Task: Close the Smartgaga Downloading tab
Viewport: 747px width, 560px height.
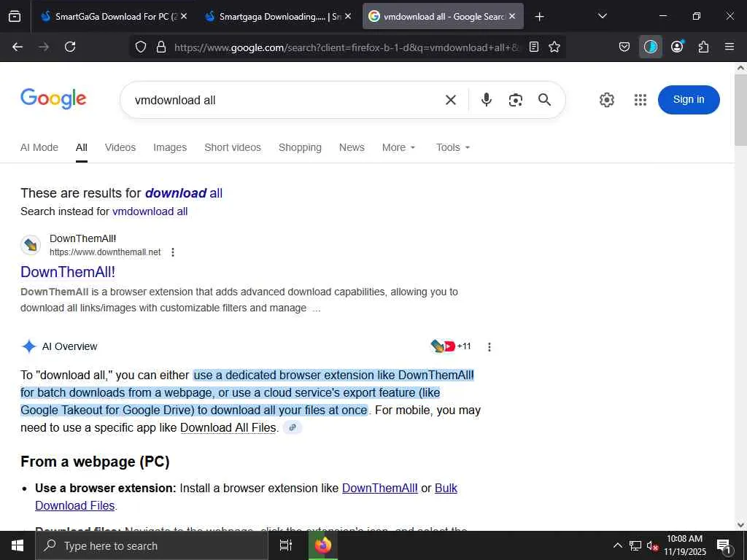Action: [348, 16]
